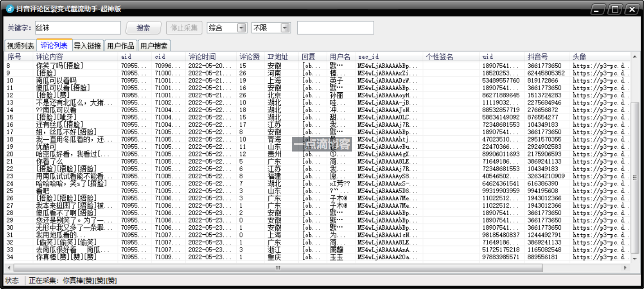The width and height of the screenshot is (644, 289).
Task: Sort by the 序号 column header
Action: 19,57
